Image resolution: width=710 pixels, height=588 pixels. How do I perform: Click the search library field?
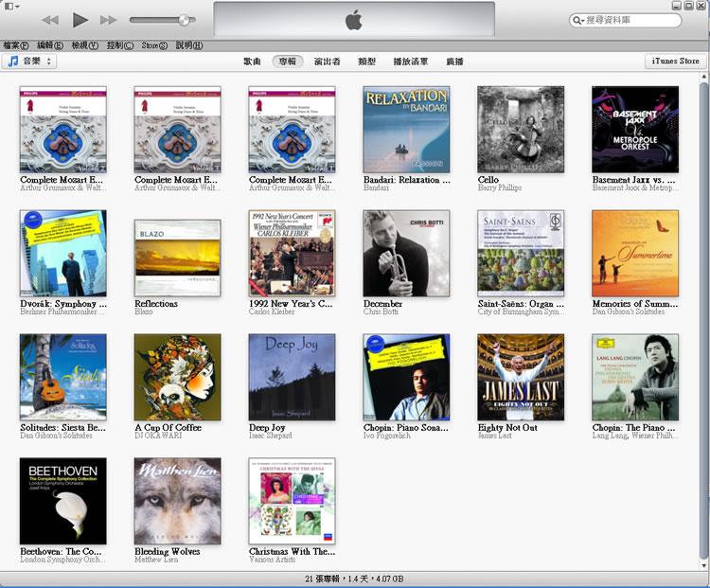625,20
